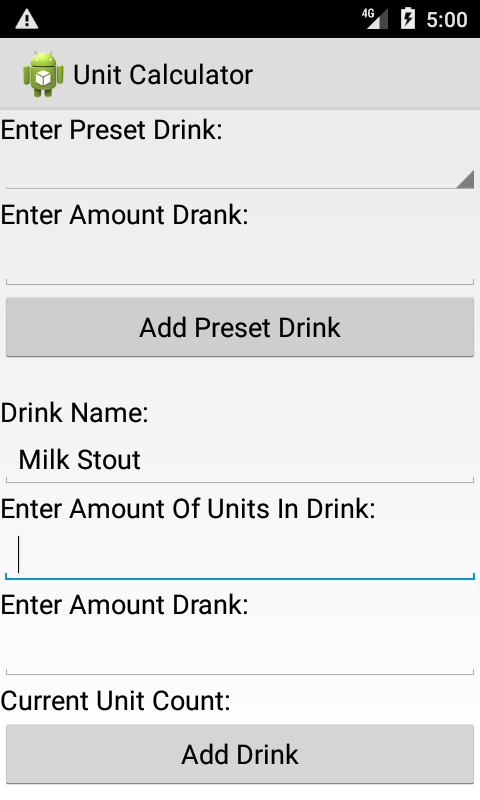Tap the Drink Name label
Viewport: 480px width, 800px height.
tap(74, 412)
